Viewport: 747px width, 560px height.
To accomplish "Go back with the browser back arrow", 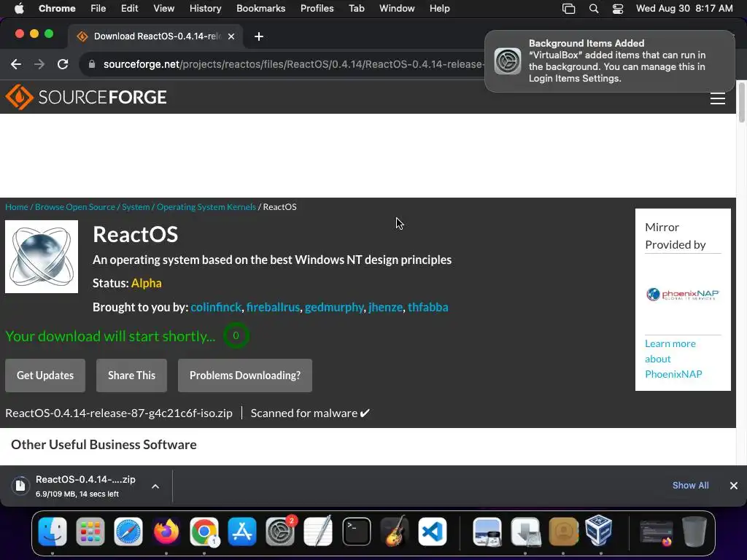I will (16, 64).
